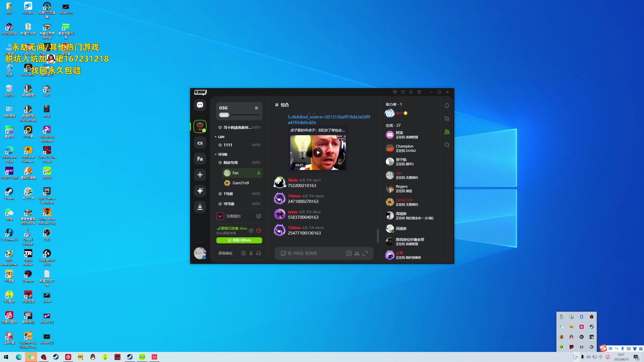Click the add server plus icon
This screenshot has width=644, height=362.
pos(200,175)
